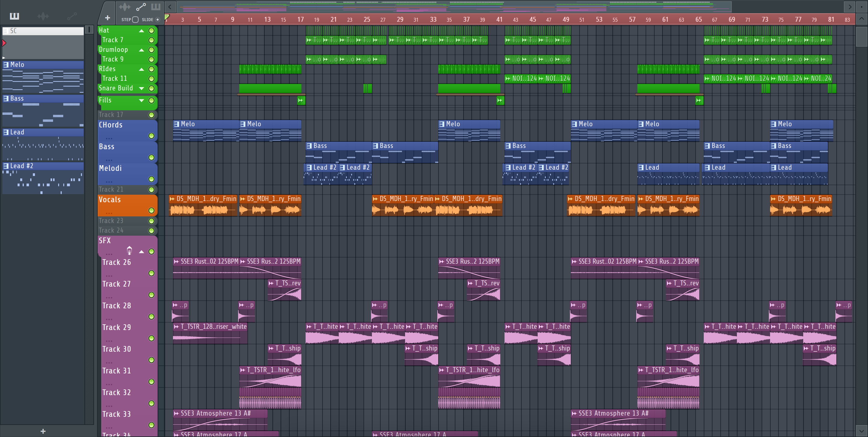Mute the Bass track in playlist

[x=152, y=157]
